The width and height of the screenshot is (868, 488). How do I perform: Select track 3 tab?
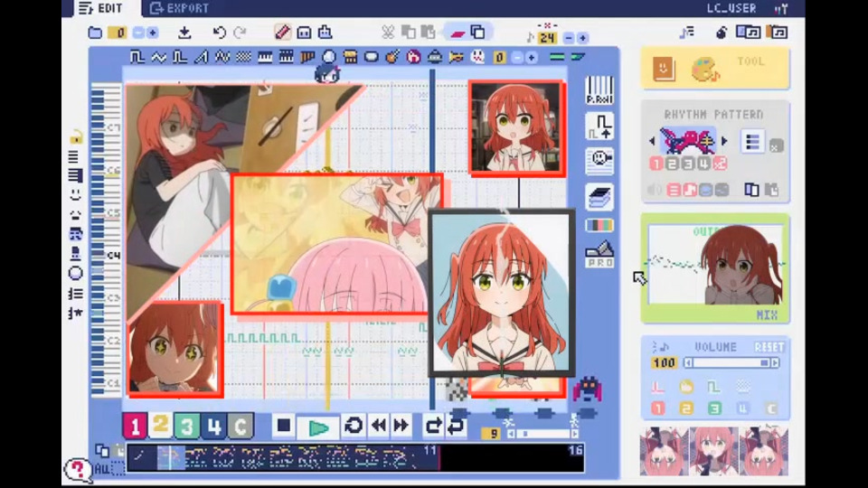click(187, 426)
